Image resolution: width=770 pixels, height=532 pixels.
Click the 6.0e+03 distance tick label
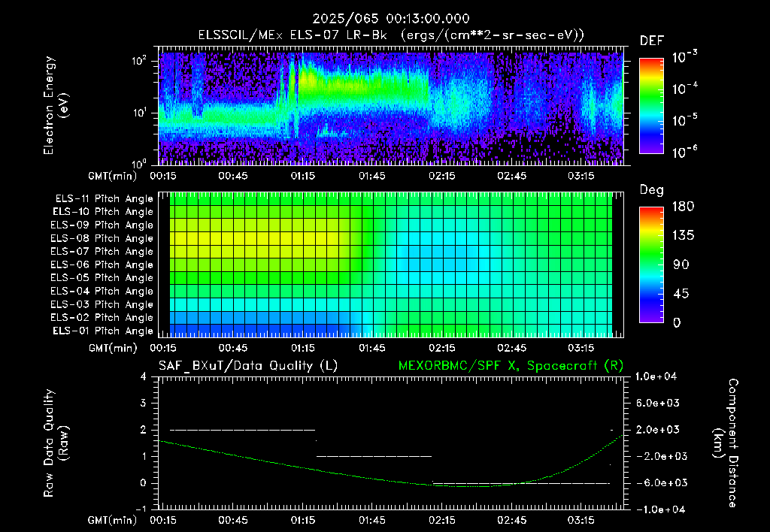[x=657, y=403]
